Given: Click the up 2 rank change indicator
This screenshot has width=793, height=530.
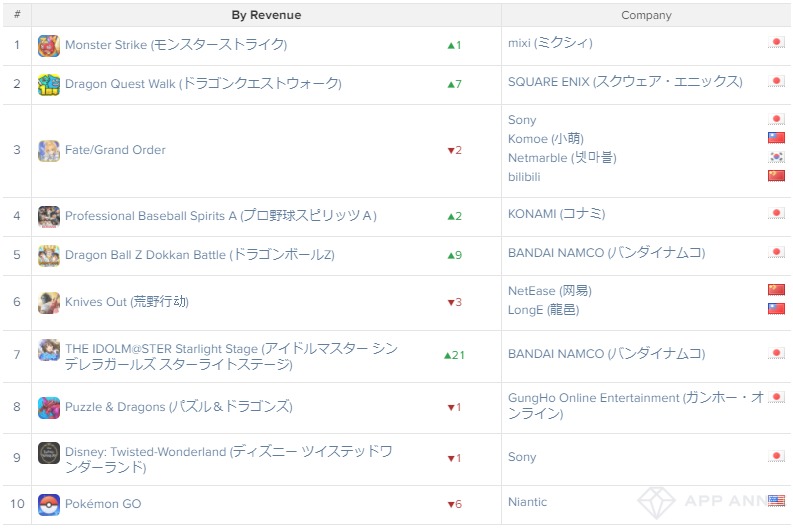Looking at the screenshot, I should [x=455, y=216].
